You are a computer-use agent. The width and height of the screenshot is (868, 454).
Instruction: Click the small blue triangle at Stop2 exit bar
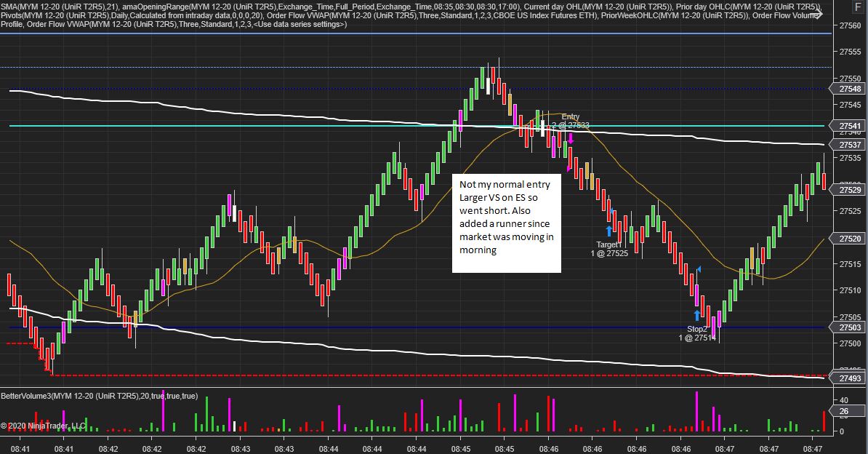tap(699, 269)
